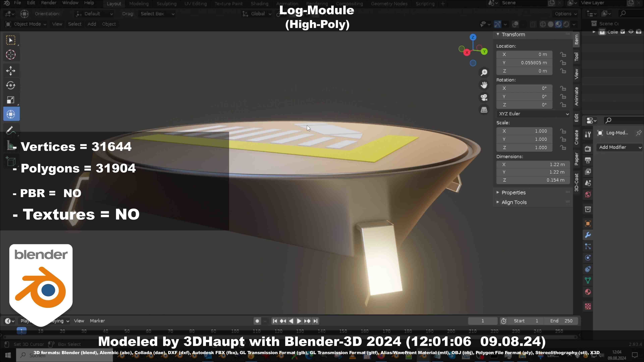The width and height of the screenshot is (644, 362).
Task: Switch to the Sculpting workspace tab
Action: (x=167, y=4)
